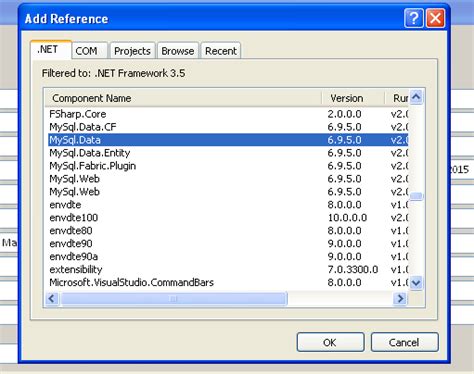Click the horizontal scrollbar thumb
Image resolution: width=474 pixels, height=374 pixels.
pos(173,299)
